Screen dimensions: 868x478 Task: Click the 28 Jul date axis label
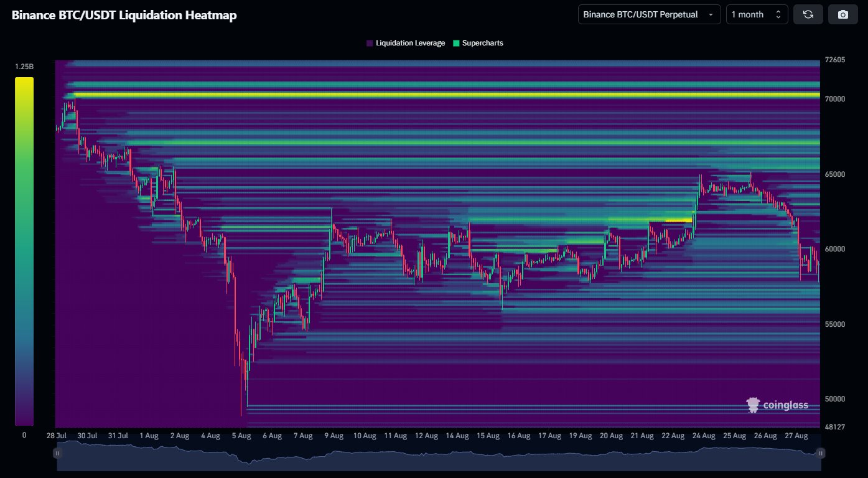tap(58, 436)
